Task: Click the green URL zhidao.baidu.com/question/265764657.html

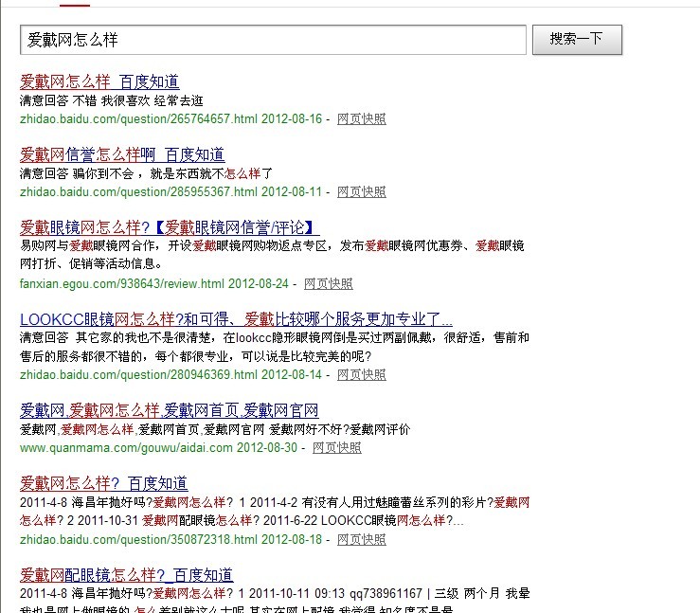Action: tap(138, 119)
